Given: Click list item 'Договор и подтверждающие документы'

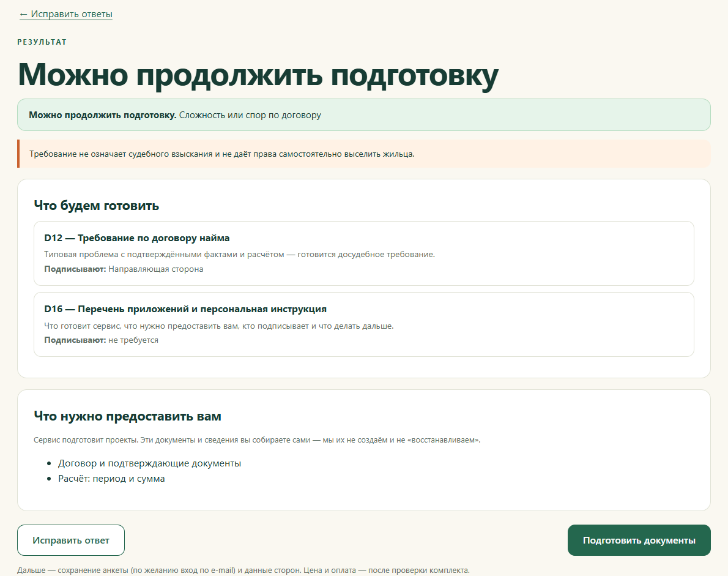Looking at the screenshot, I should point(149,463).
